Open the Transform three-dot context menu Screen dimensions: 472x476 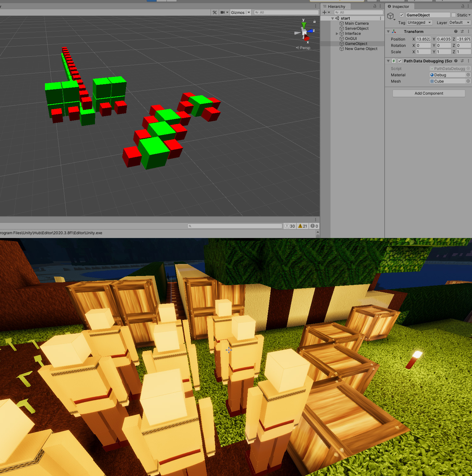pos(469,31)
